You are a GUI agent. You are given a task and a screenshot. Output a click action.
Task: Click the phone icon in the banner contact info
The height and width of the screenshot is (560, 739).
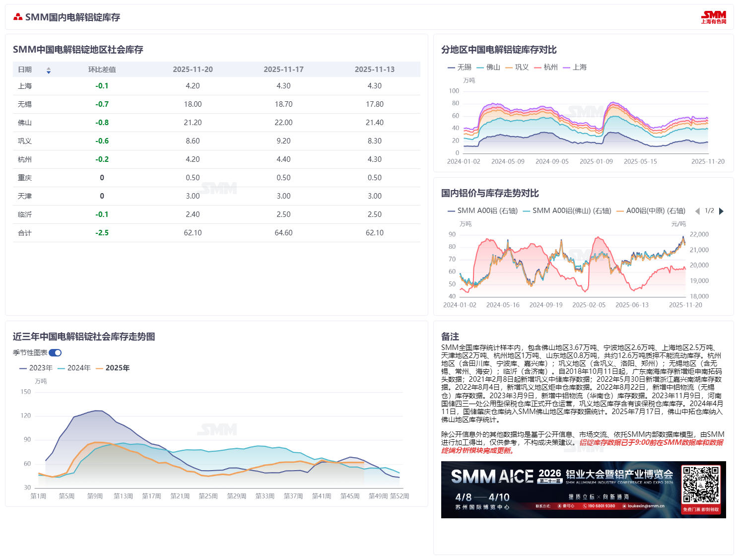584,505
